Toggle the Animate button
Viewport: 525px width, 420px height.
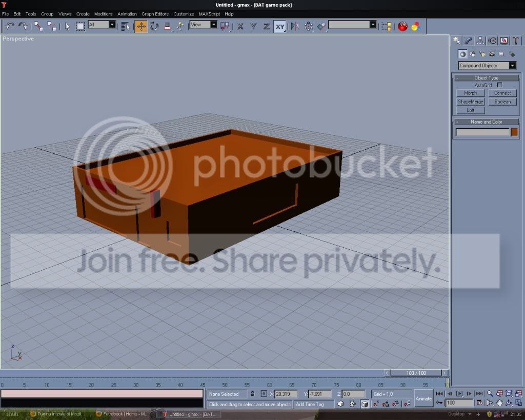pyautogui.click(x=423, y=398)
